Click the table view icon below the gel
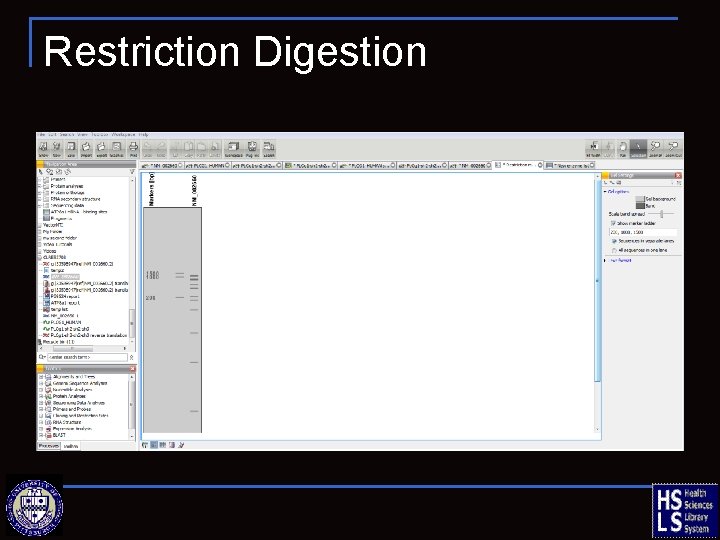 163,445
